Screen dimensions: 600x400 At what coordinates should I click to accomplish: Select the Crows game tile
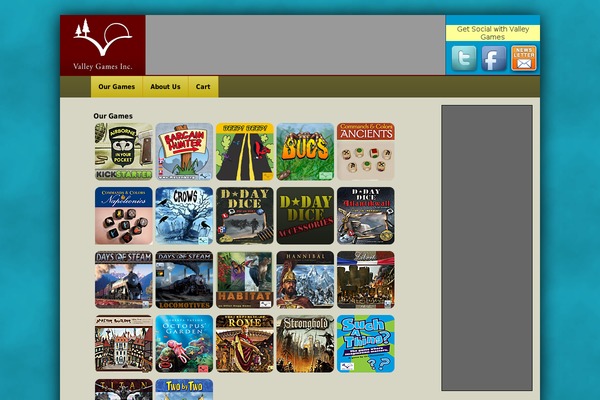(x=184, y=216)
